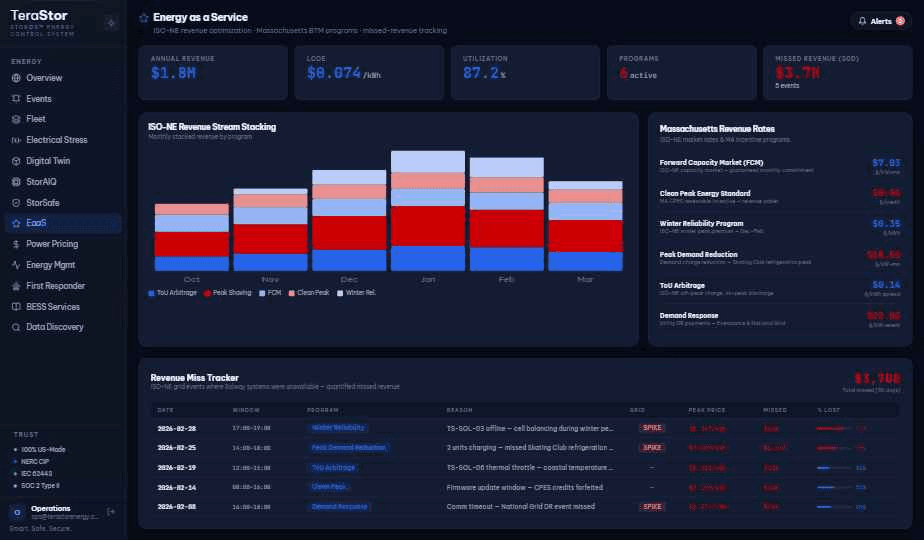Screen dimensions: 924x540
Task: Select the StorAIQ chip icon
Action: tap(16, 182)
